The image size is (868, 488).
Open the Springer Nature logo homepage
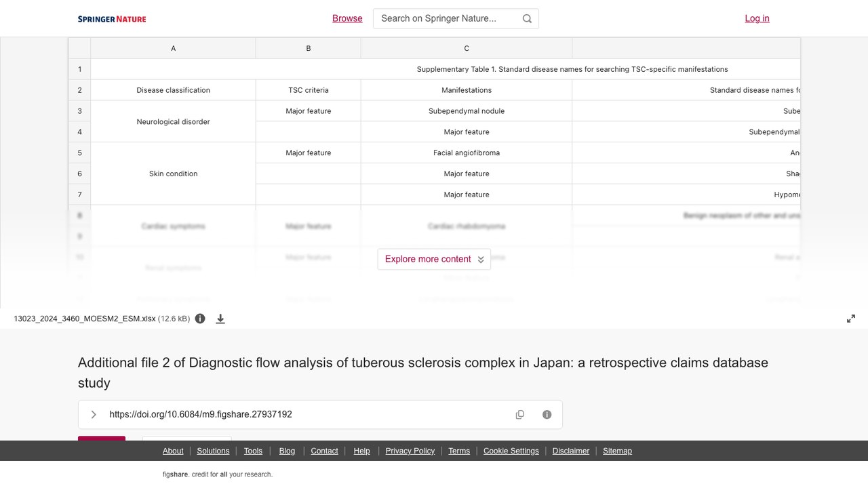point(112,19)
